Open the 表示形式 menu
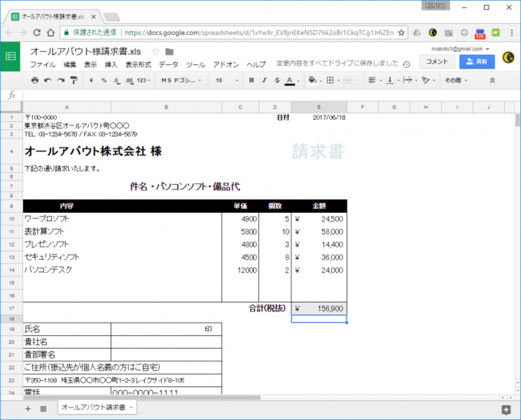521x420 pixels. click(x=138, y=65)
